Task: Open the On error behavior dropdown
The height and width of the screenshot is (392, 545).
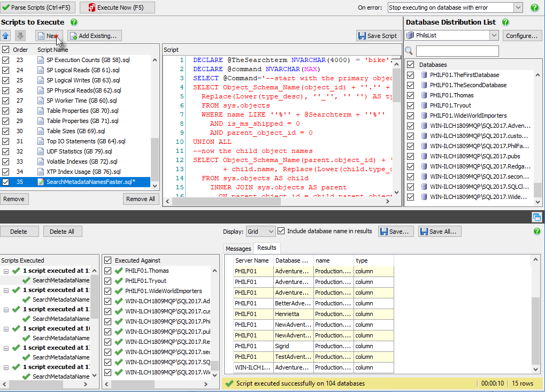Action: click(518, 7)
